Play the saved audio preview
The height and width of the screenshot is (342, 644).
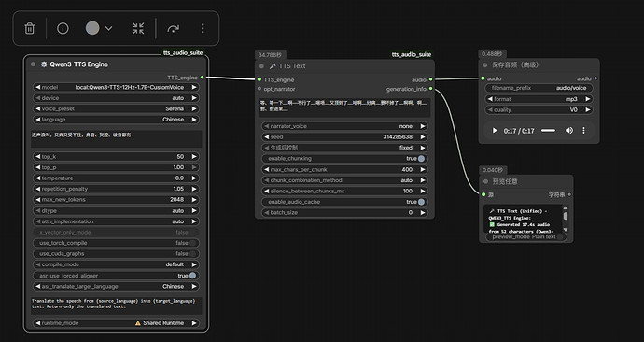pos(495,131)
